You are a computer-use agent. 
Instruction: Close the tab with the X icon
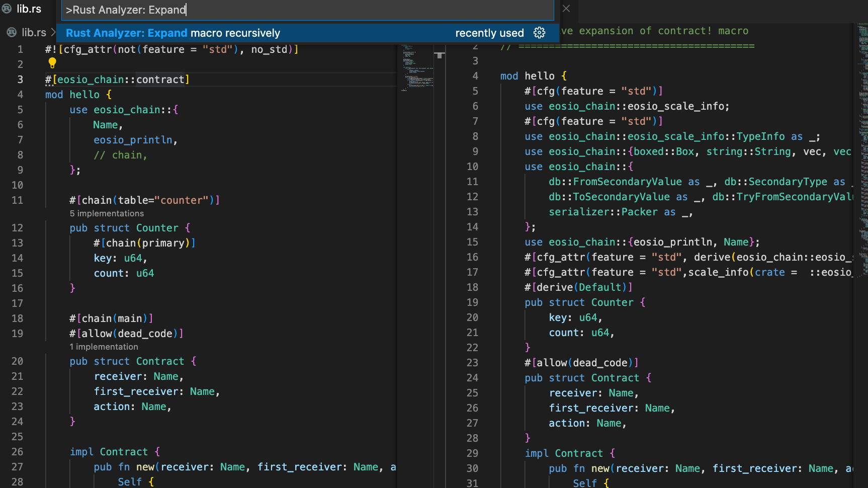[566, 9]
